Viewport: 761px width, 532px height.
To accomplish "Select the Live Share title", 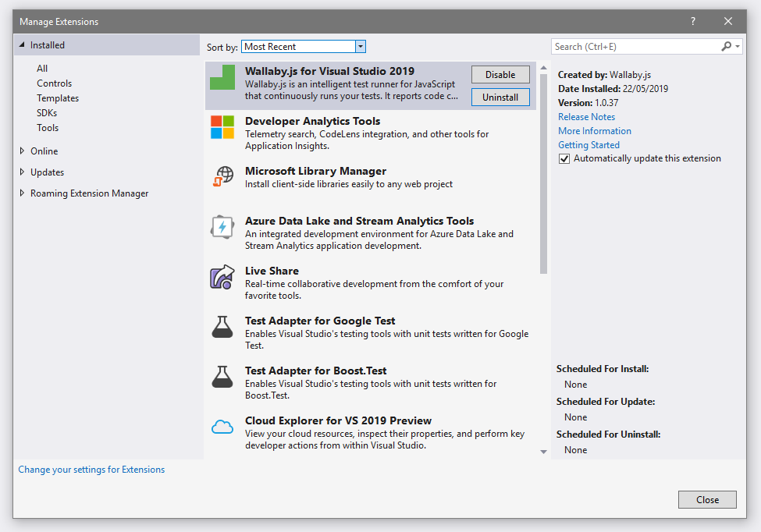I will coord(272,271).
